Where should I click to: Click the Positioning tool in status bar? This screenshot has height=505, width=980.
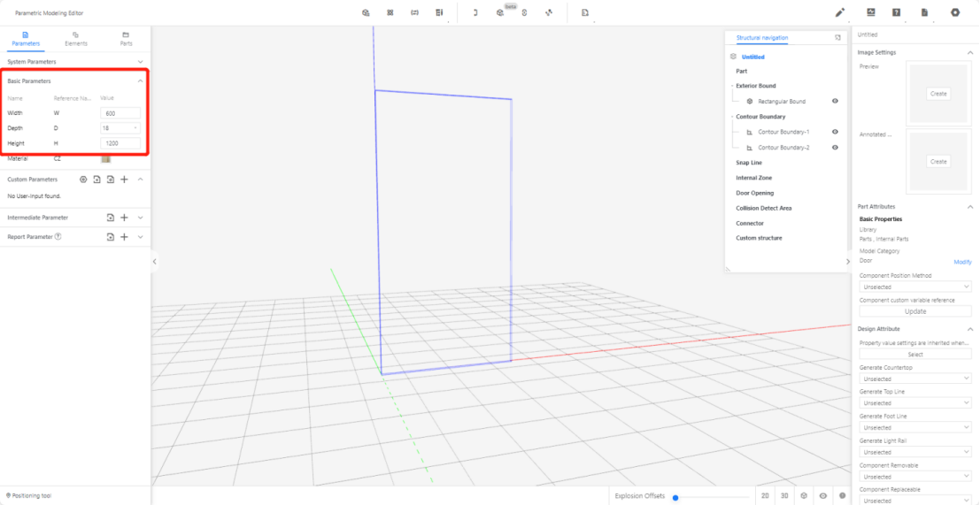pos(28,495)
